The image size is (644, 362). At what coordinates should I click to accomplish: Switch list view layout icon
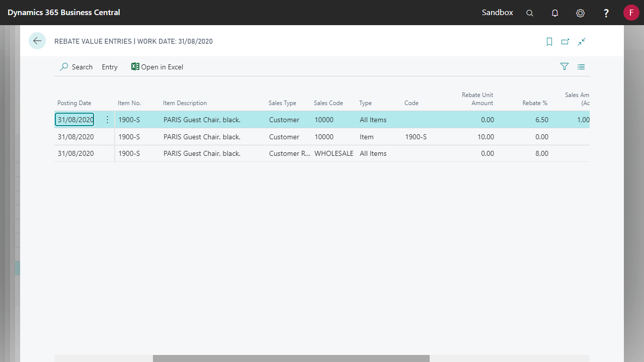[x=581, y=66]
